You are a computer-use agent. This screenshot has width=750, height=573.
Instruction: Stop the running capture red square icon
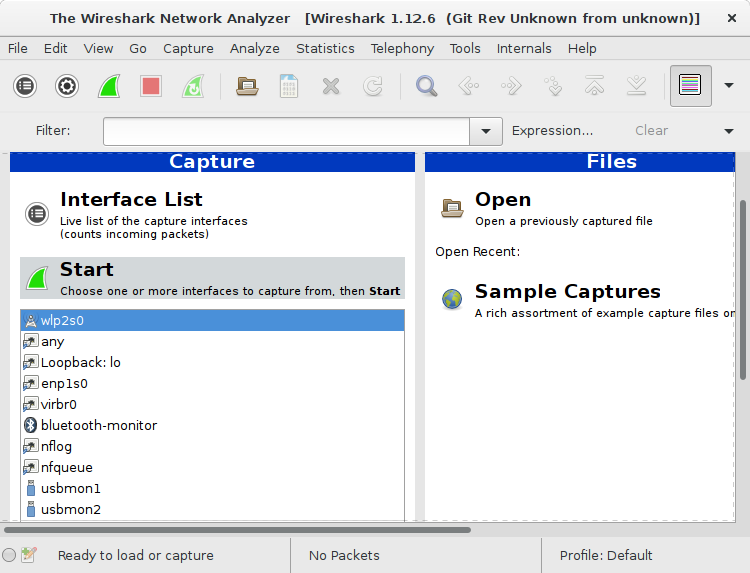tap(151, 86)
